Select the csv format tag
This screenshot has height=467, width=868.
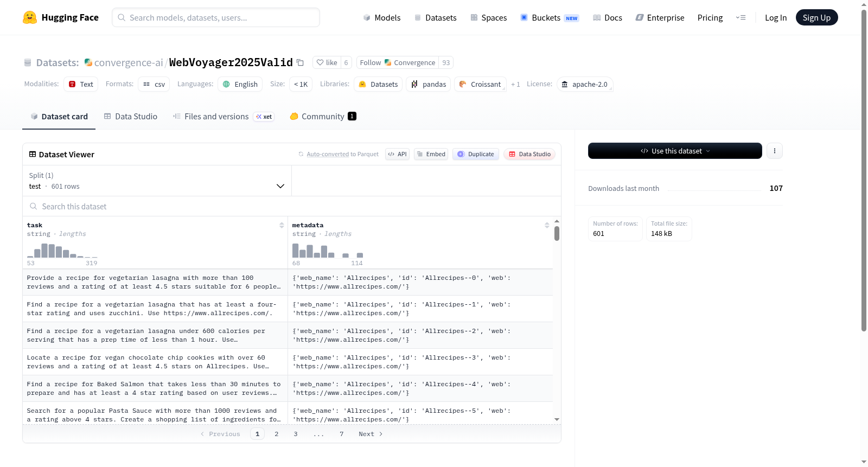click(154, 84)
